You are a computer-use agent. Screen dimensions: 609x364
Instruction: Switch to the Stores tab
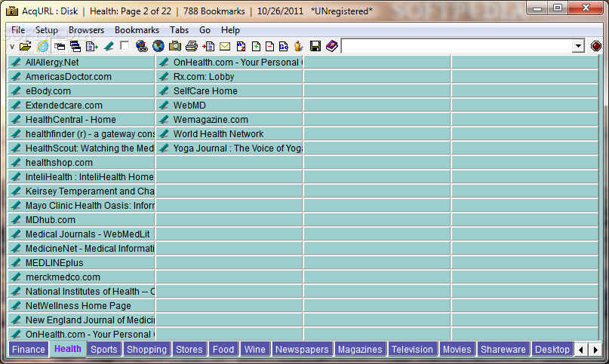click(x=189, y=349)
